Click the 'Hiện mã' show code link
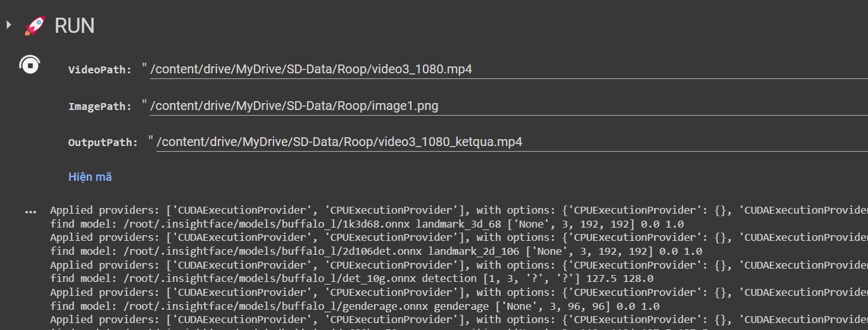868x330 pixels. (x=90, y=177)
